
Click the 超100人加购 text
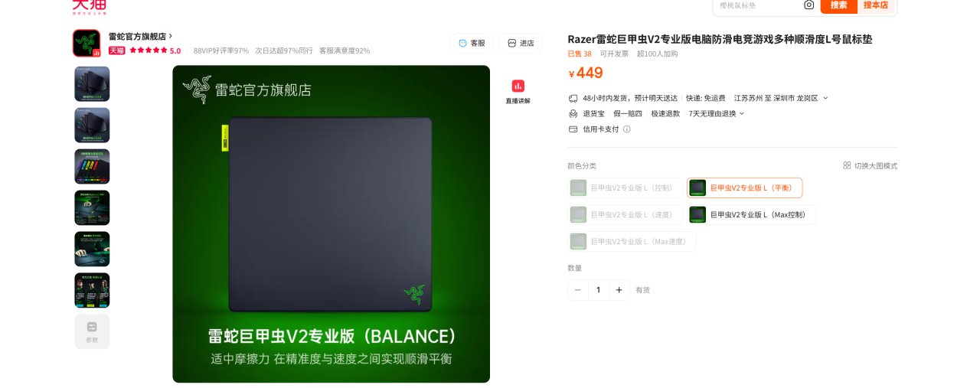pyautogui.click(x=657, y=54)
